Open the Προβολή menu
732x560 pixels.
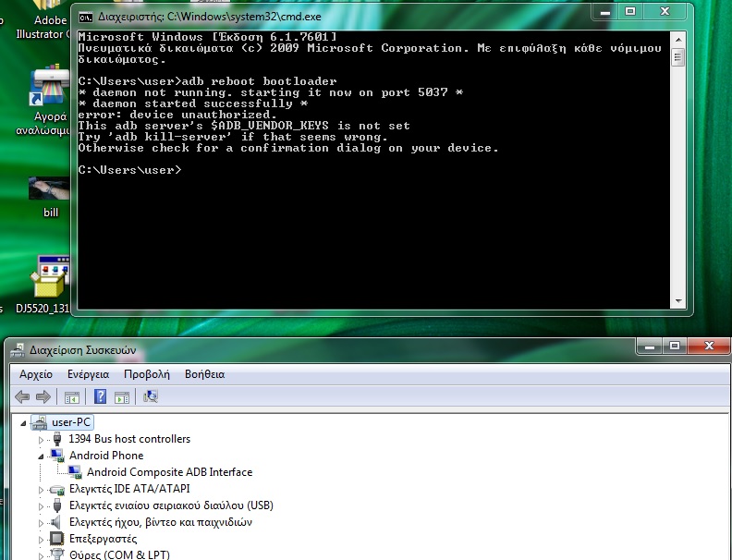pos(147,374)
